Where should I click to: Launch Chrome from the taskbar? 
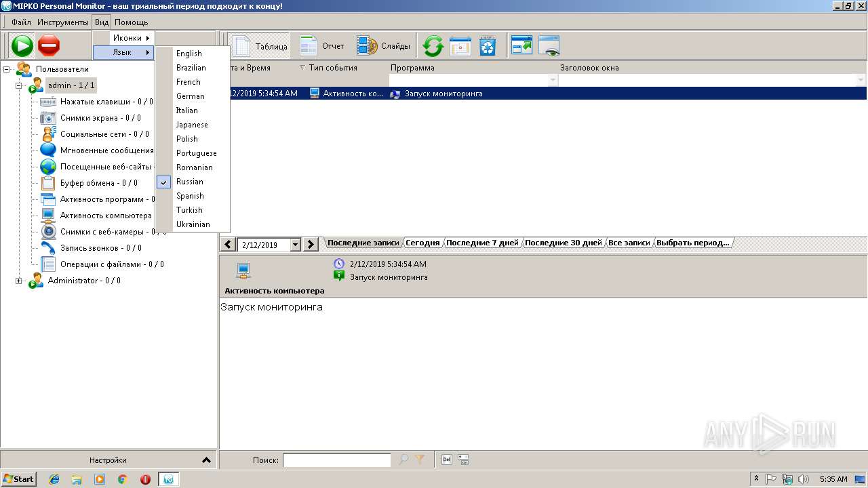coord(123,479)
